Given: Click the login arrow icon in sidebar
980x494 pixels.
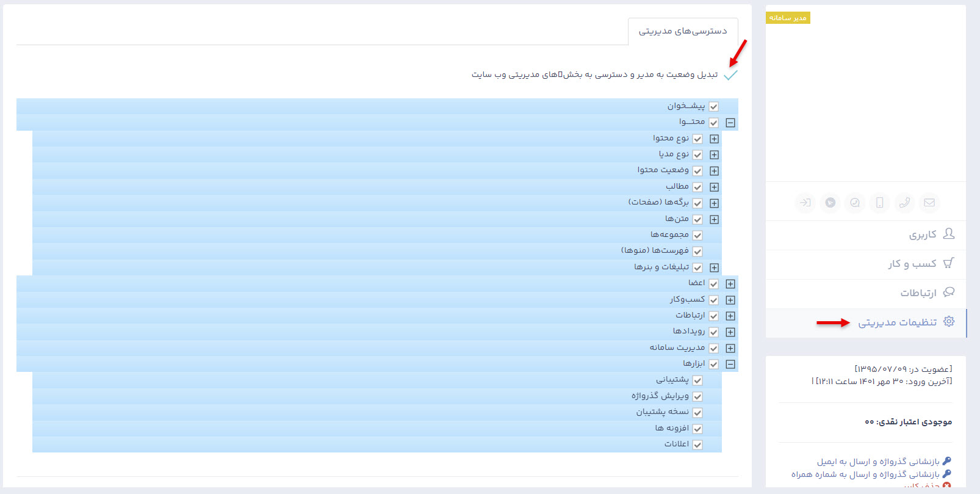Looking at the screenshot, I should [805, 203].
